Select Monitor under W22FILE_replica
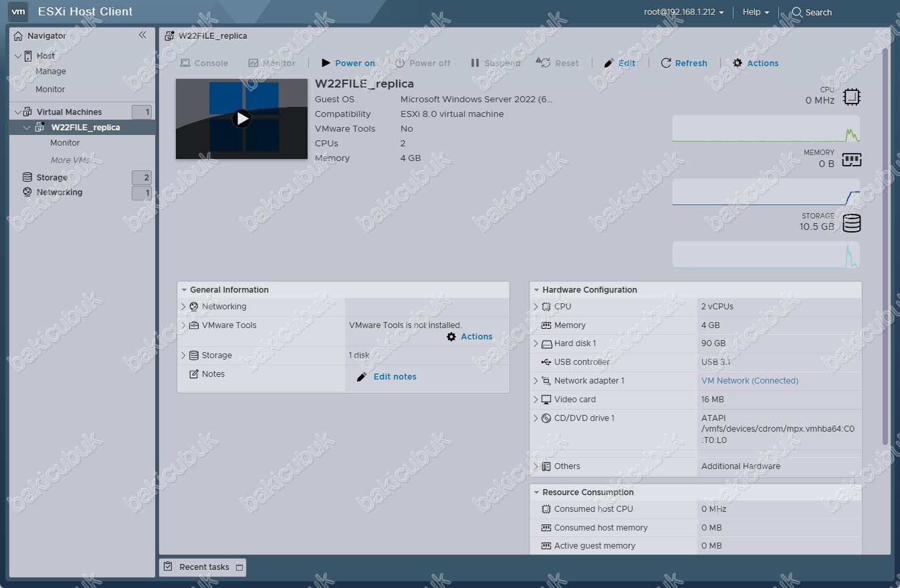The image size is (900, 588). 65,143
